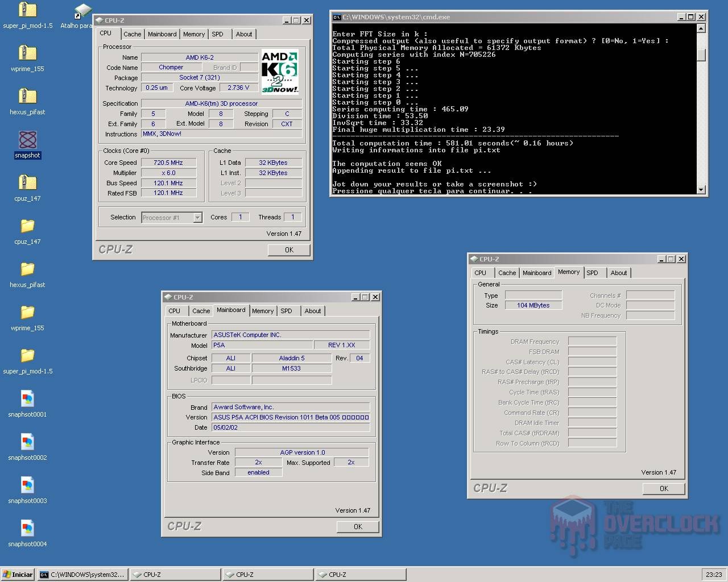Open the SPD tab in the CPU-Z CPU window

click(x=217, y=34)
